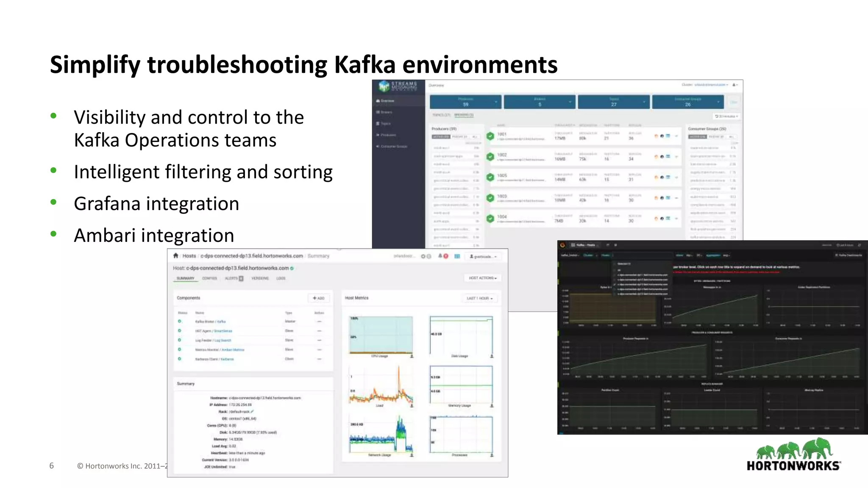868x488 pixels.
Task: Click the Grafana logo icon
Action: tap(562, 245)
